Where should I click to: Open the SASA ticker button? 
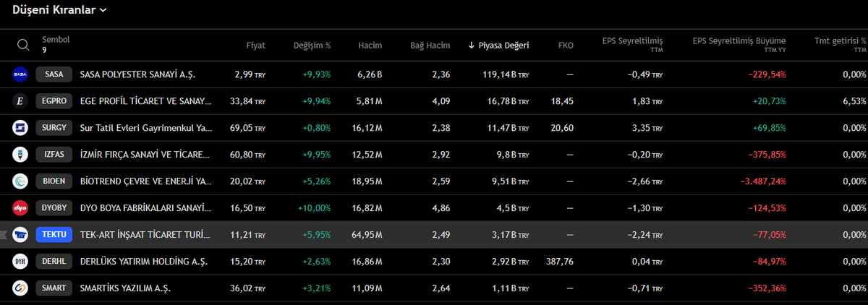pyautogui.click(x=54, y=74)
